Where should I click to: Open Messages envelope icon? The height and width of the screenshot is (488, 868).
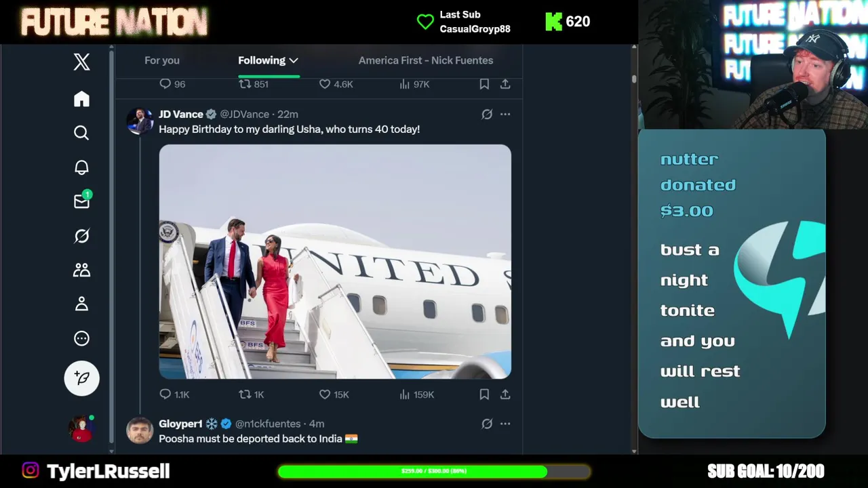(81, 201)
